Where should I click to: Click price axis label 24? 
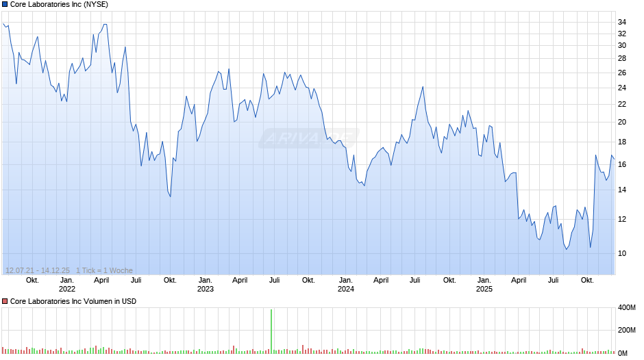tap(622, 88)
